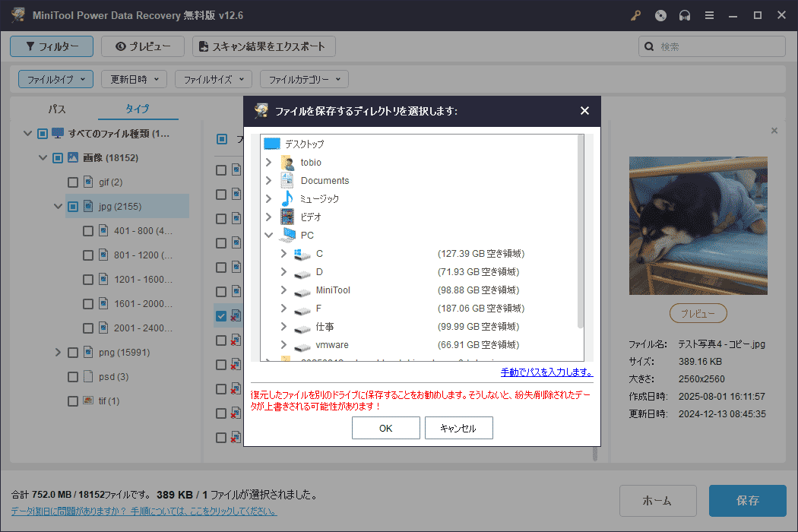This screenshot has width=798, height=532.
Task: Open the ファイルカテゴリー filter dropdown
Action: (x=304, y=79)
